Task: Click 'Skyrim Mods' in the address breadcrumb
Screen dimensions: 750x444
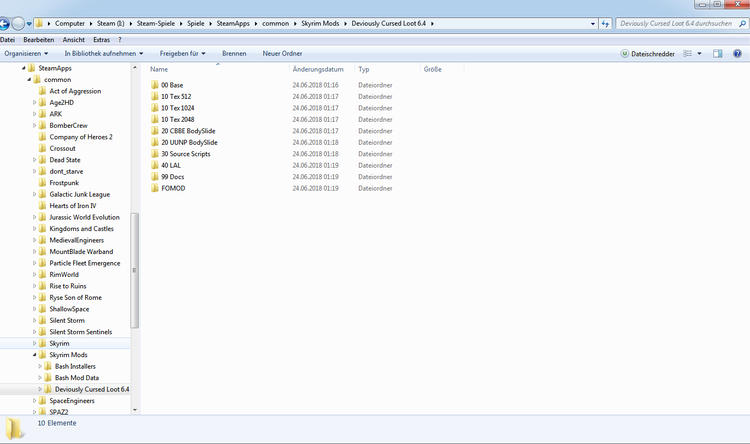Action: [x=320, y=23]
